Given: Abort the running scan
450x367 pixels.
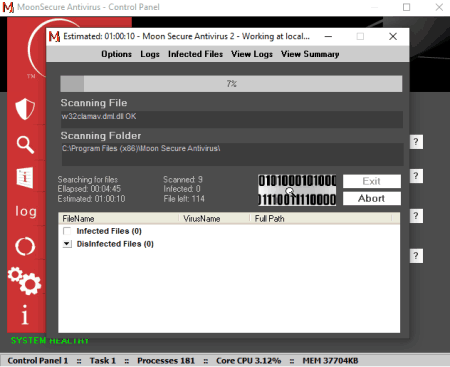Looking at the screenshot, I should (x=372, y=198).
